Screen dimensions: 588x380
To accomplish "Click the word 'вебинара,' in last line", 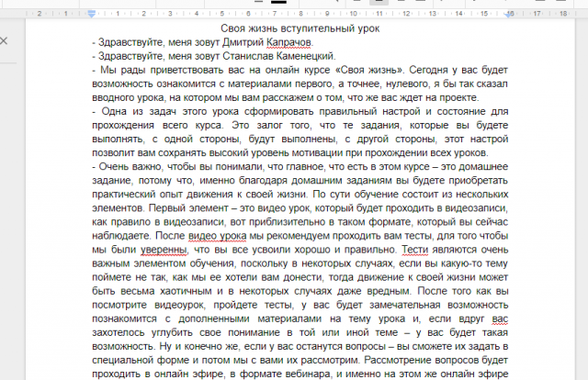I will [x=309, y=374].
